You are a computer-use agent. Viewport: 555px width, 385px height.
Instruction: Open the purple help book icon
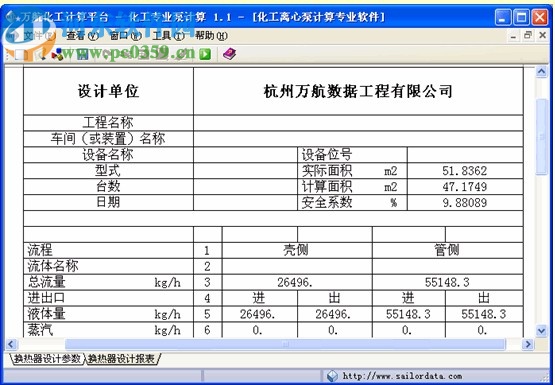(x=229, y=54)
